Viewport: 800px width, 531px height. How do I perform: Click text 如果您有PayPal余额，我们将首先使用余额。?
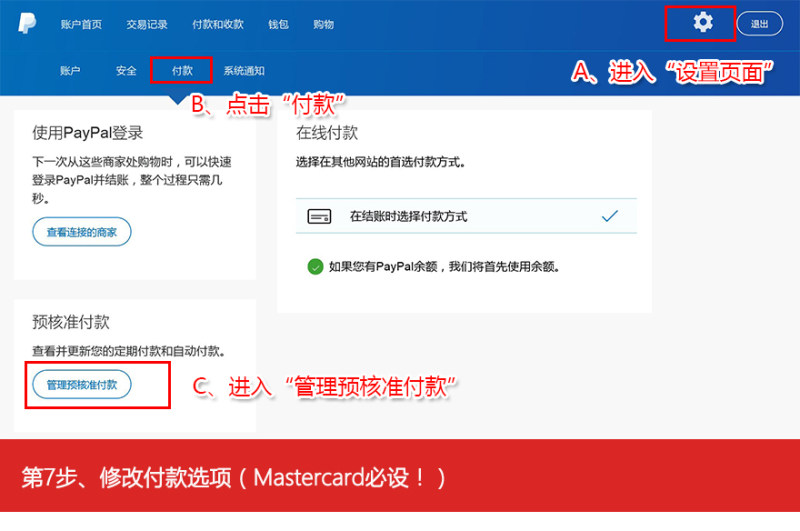click(x=444, y=267)
